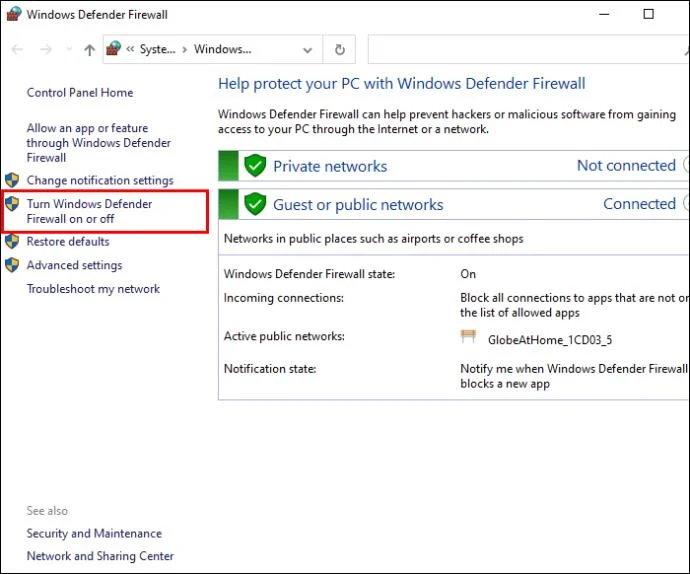
Task: Expand the Private networks section
Action: (686, 165)
